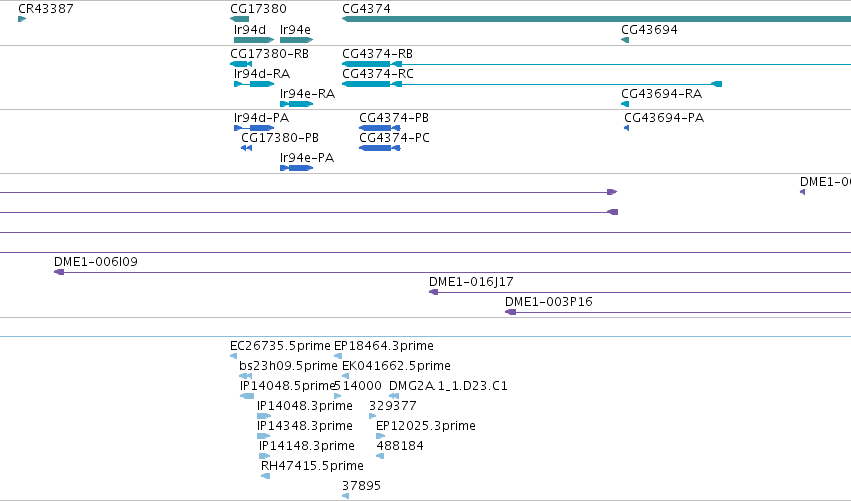Viewport: 851px width, 501px height.
Task: Select the IP14048.5prime EST label
Action: coord(287,386)
